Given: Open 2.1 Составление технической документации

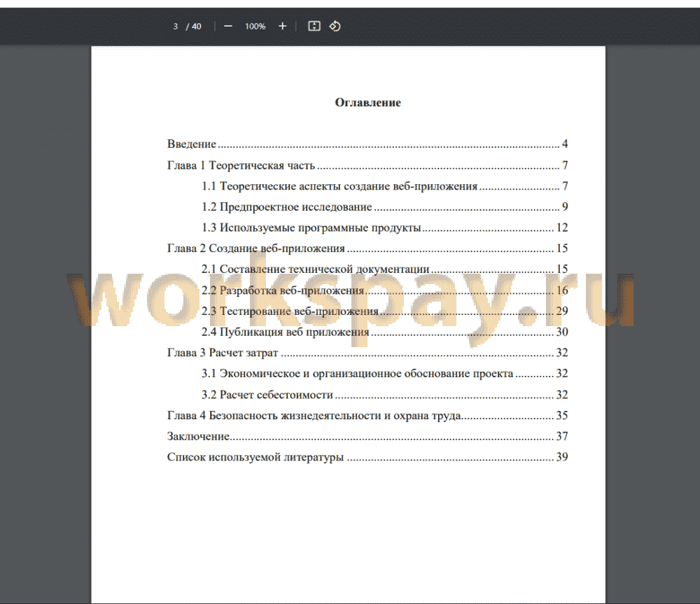Looking at the screenshot, I should click(x=385, y=269).
